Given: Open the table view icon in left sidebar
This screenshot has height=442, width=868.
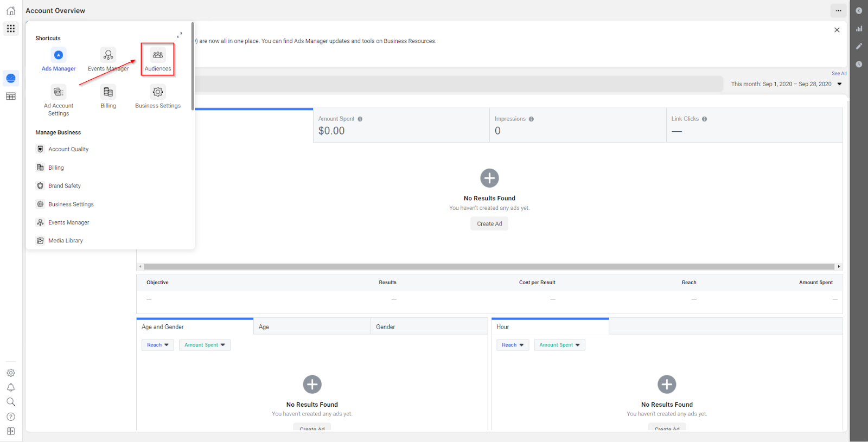Looking at the screenshot, I should click(11, 97).
